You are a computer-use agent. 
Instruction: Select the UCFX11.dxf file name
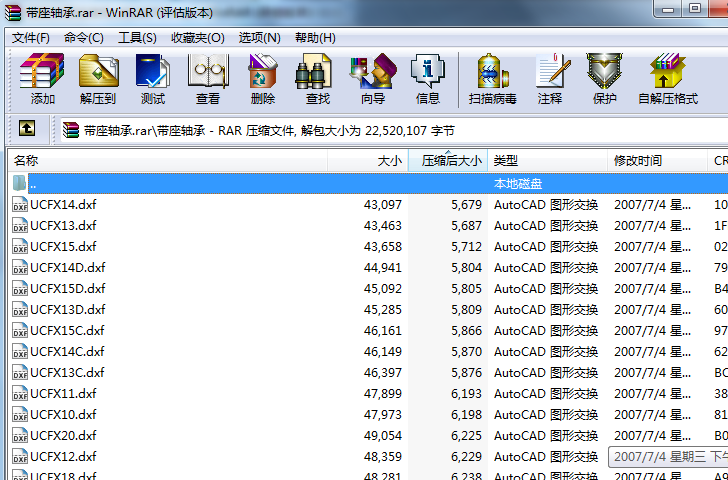point(64,393)
